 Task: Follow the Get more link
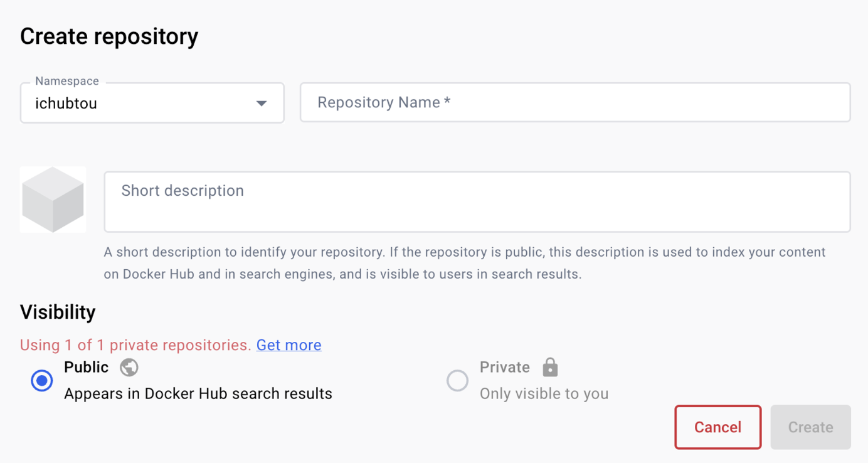289,345
